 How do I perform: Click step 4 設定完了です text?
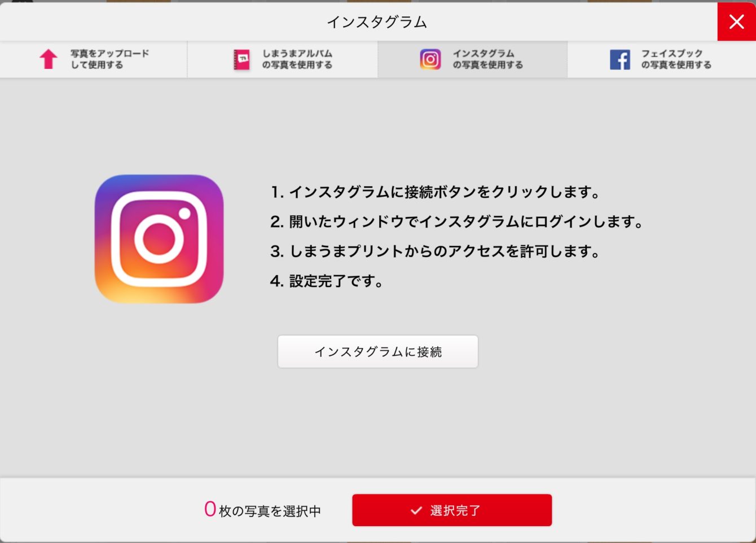point(327,281)
